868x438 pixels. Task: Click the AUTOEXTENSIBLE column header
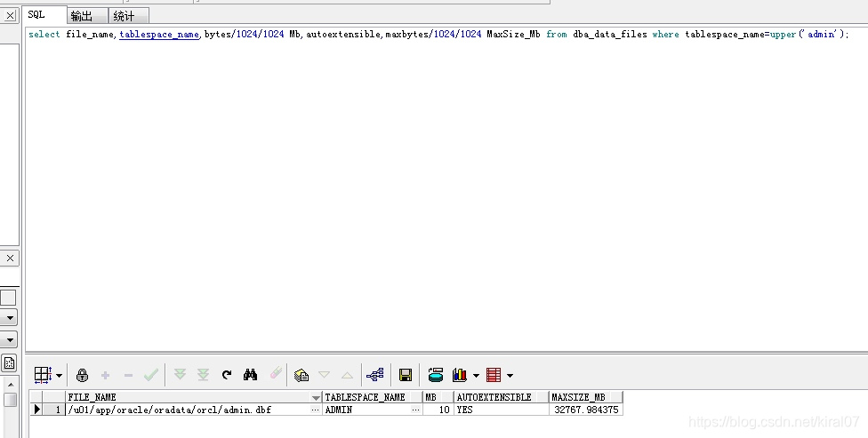click(501, 397)
